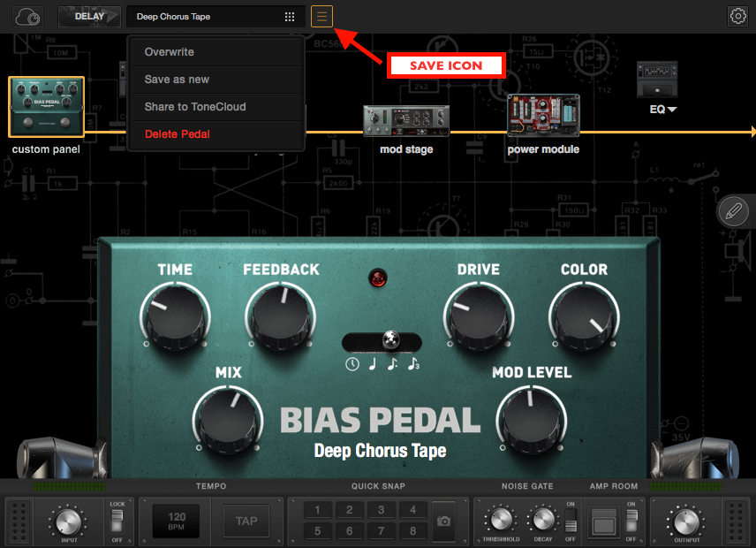Expand the EQ dropdown arrow
This screenshot has width=756, height=548.
(672, 110)
